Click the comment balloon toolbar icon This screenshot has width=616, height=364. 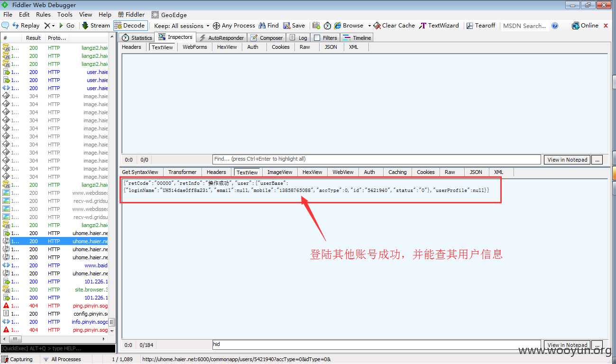tap(5, 26)
